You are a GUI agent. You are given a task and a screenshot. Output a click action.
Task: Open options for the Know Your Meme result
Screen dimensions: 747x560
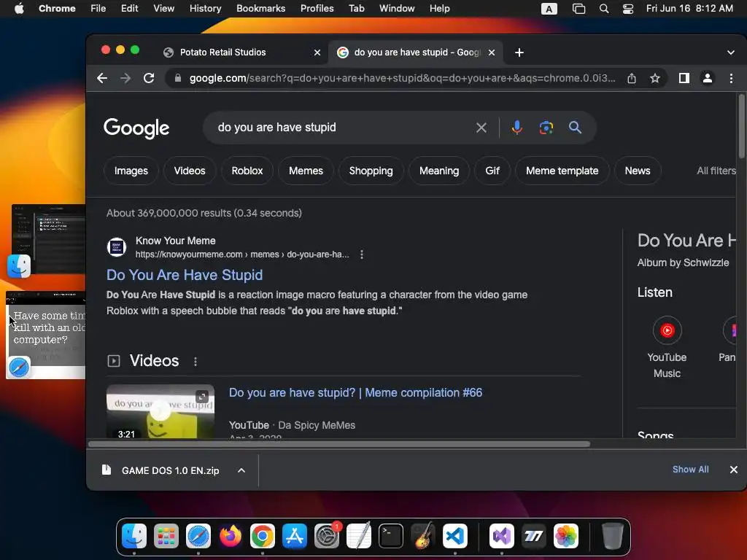pyautogui.click(x=362, y=254)
